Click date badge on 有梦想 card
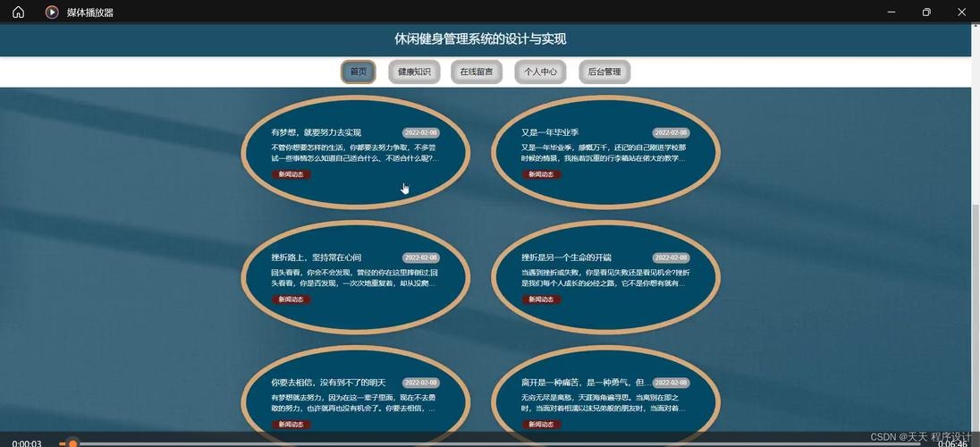 (420, 133)
